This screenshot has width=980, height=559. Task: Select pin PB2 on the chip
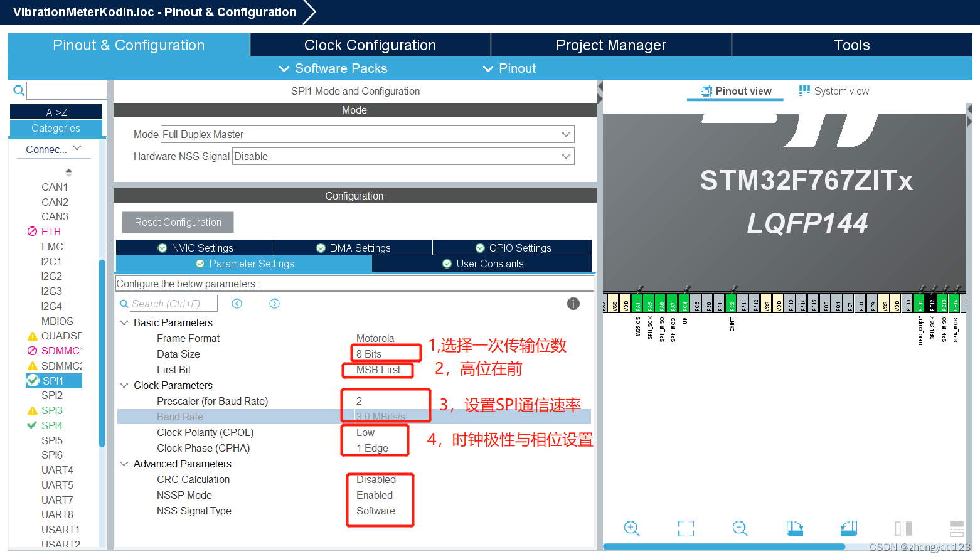click(x=732, y=303)
